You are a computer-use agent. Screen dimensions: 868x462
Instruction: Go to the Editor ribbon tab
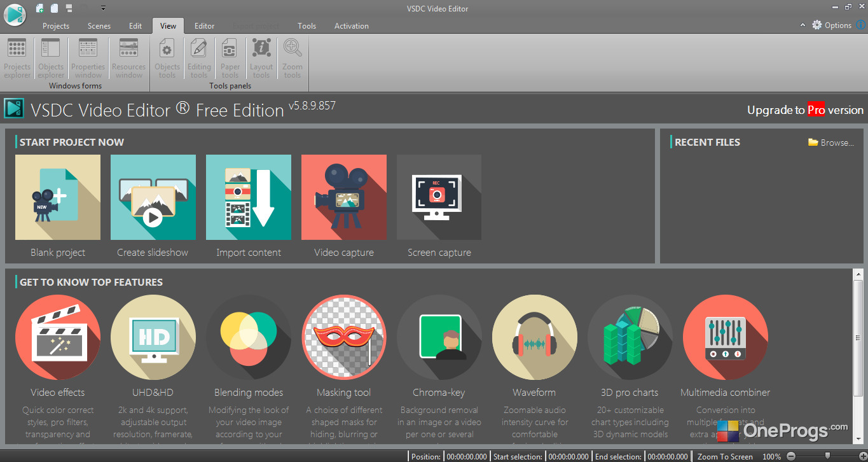pos(205,26)
